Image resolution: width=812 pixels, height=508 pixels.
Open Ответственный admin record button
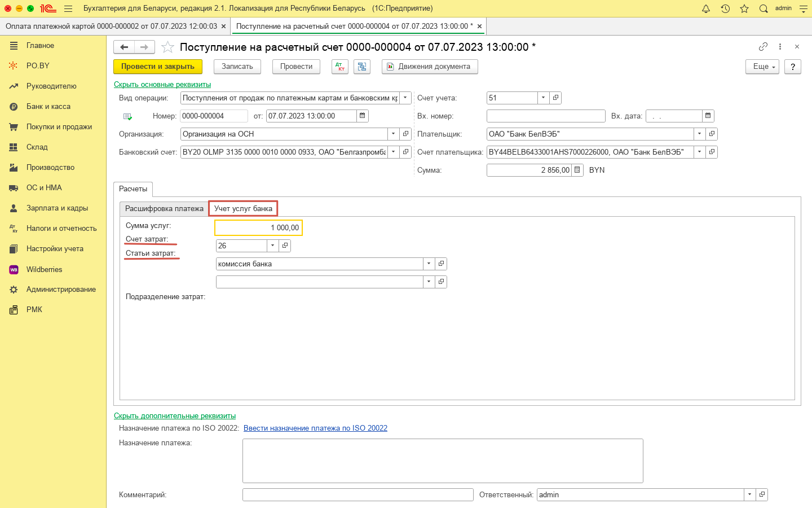pyautogui.click(x=762, y=494)
